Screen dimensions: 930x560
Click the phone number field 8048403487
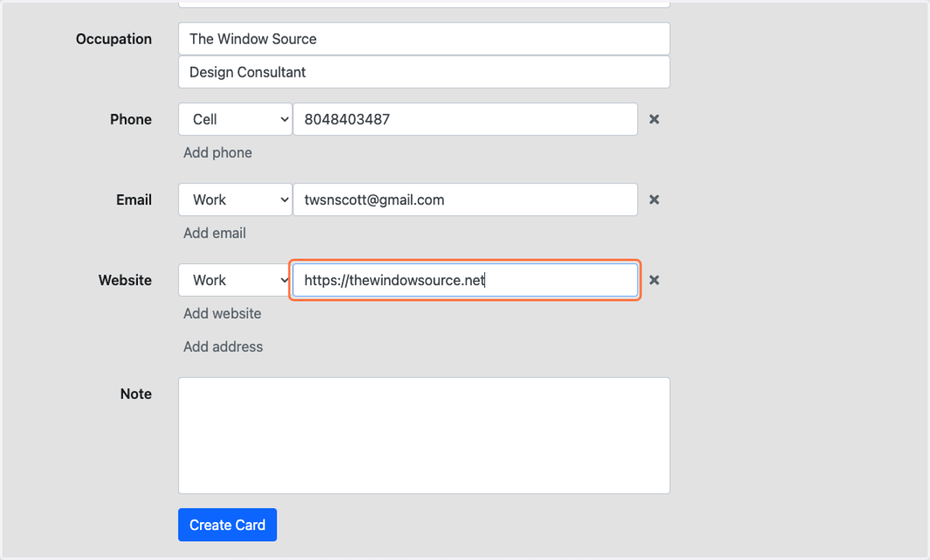[465, 119]
